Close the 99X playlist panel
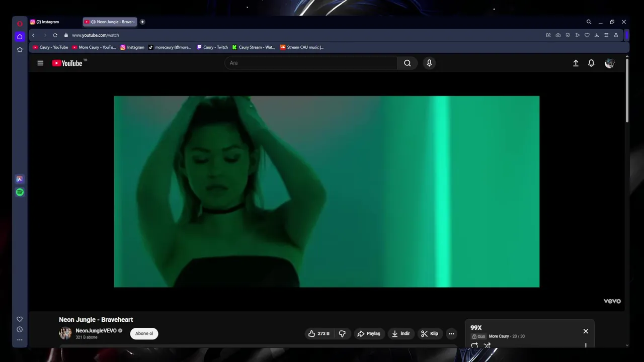Image resolution: width=644 pixels, height=362 pixels. tap(586, 331)
